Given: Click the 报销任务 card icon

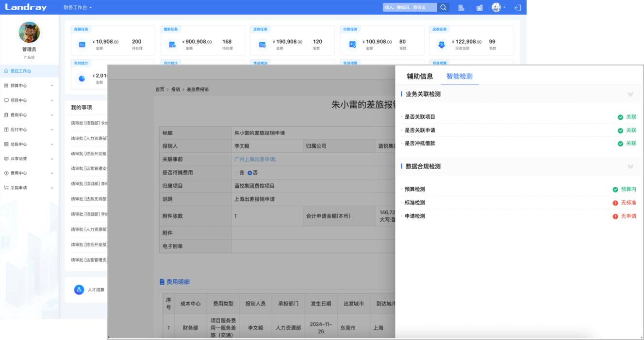Looking at the screenshot, I should coord(82,45).
